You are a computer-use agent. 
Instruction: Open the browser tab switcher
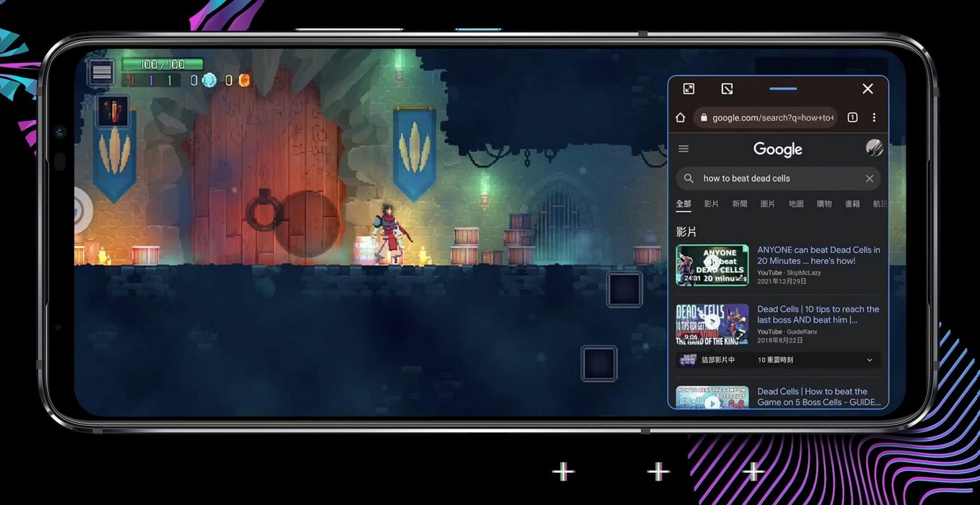(852, 117)
